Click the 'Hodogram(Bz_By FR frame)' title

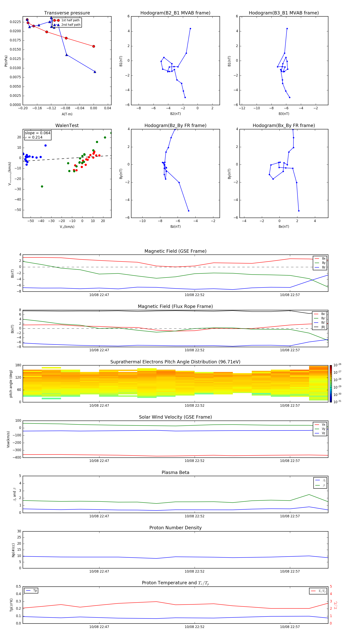pyautogui.click(x=175, y=125)
